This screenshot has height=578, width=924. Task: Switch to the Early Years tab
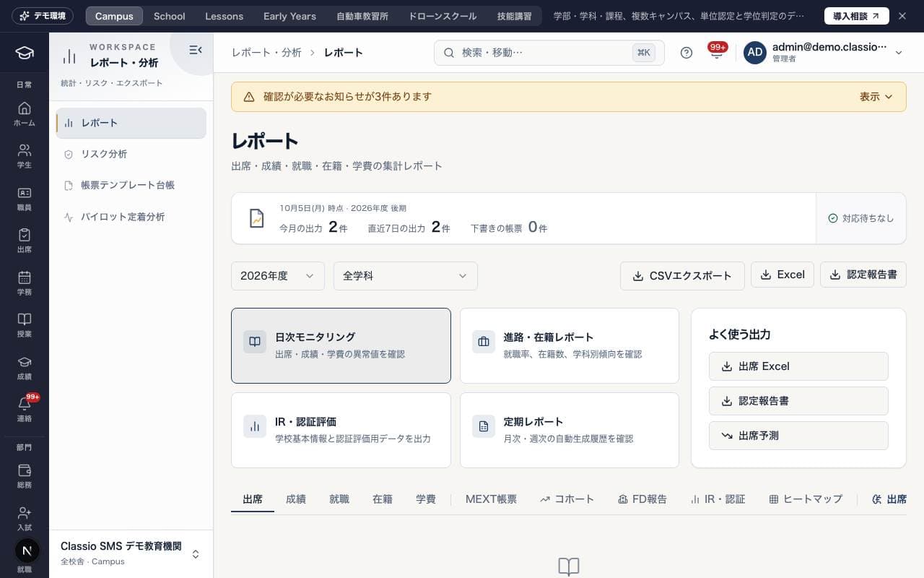(x=289, y=16)
